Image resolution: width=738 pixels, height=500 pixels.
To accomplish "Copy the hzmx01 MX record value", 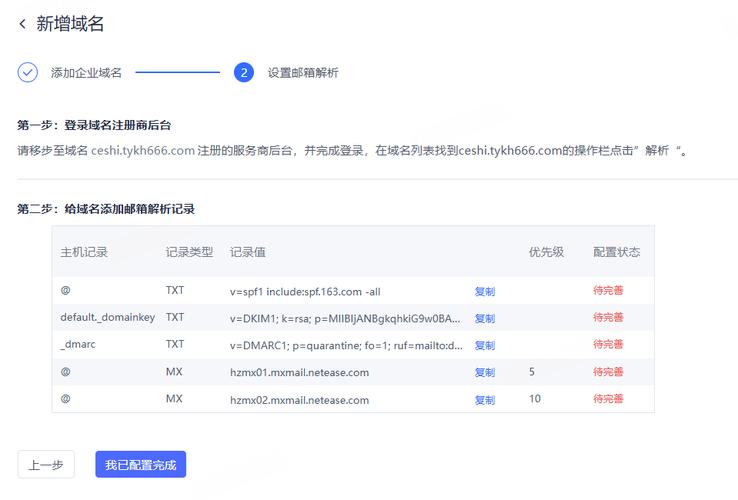I will click(x=485, y=372).
